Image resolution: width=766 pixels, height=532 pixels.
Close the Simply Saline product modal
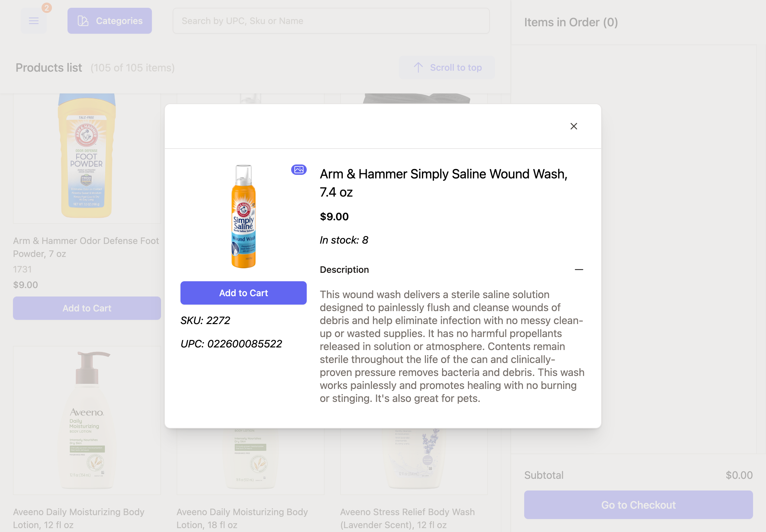573,126
